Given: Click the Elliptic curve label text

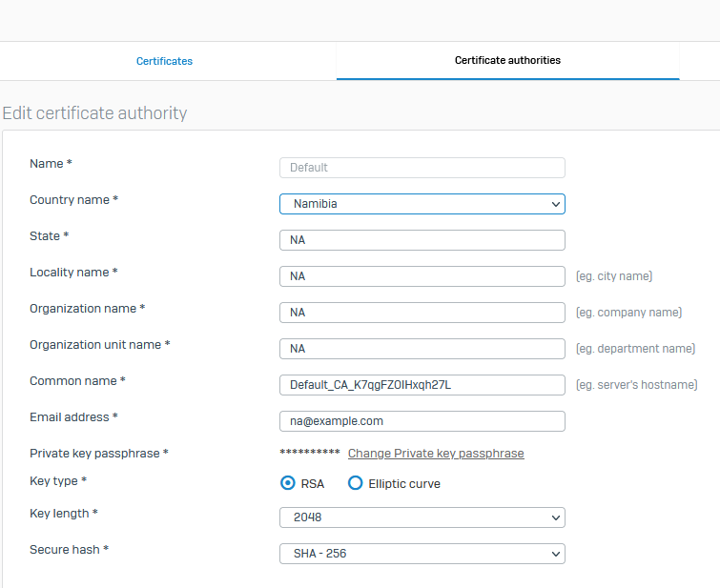Looking at the screenshot, I should coord(404,484).
